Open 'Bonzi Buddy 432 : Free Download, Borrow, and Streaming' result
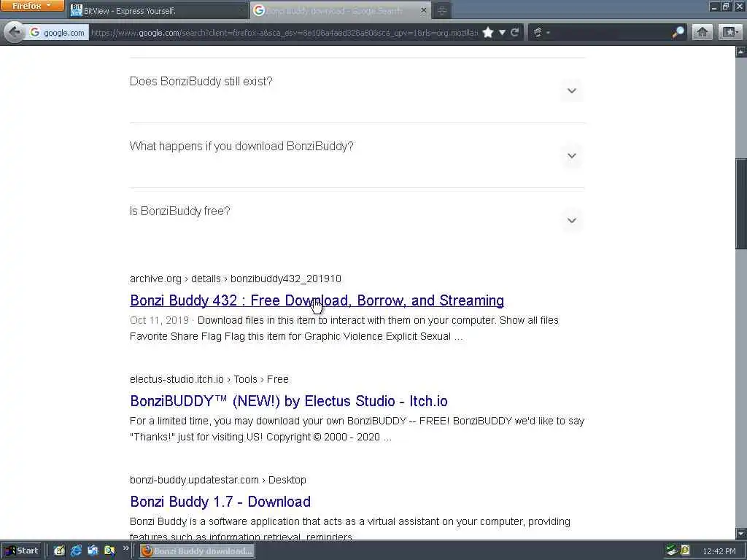This screenshot has height=560, width=747. [317, 300]
